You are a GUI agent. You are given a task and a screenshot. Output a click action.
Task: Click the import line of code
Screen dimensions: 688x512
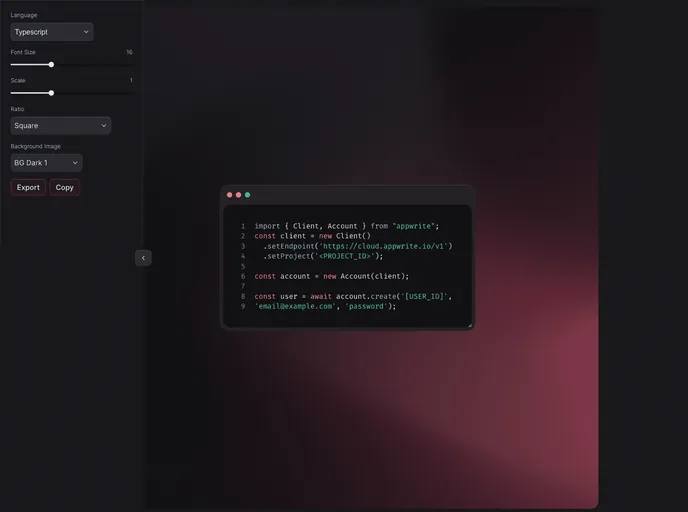tap(347, 226)
